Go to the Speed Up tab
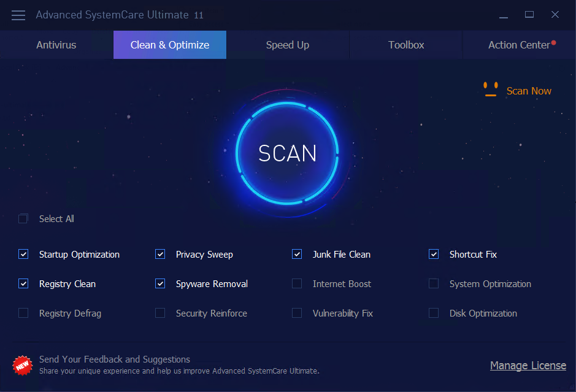The image size is (576, 392). pyautogui.click(x=288, y=45)
